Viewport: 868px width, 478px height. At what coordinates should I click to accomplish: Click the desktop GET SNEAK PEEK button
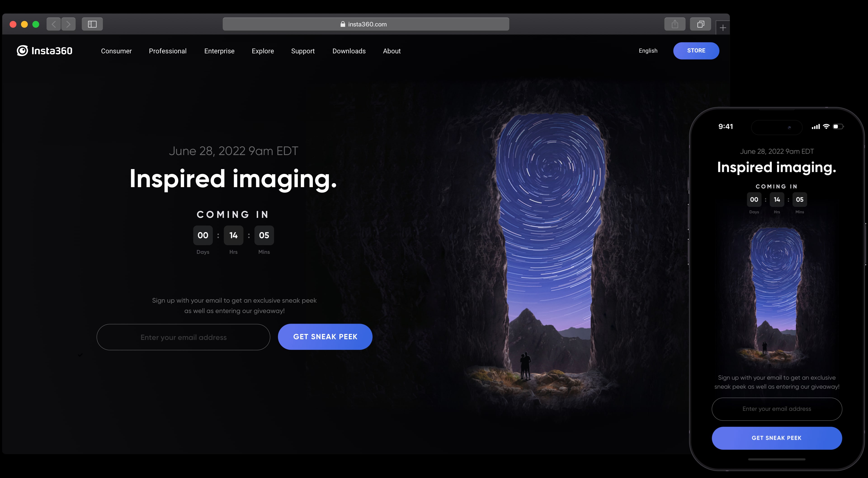(325, 337)
